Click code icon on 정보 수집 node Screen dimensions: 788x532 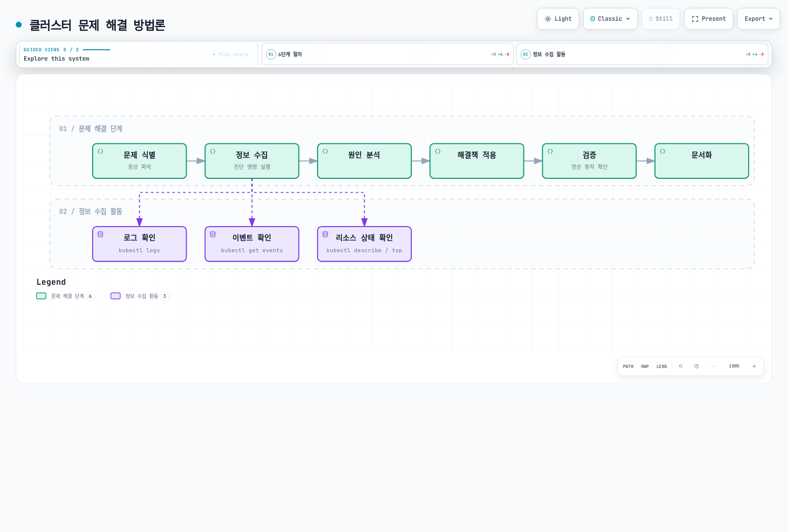coord(213,151)
